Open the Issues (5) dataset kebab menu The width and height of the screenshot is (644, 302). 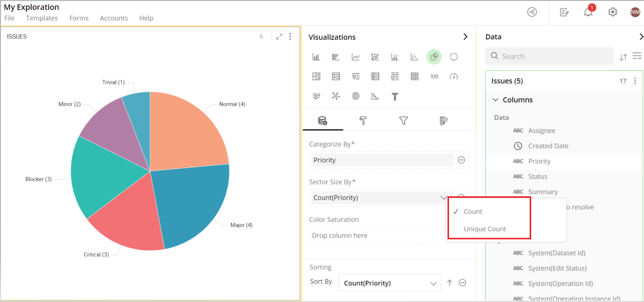pyautogui.click(x=635, y=81)
